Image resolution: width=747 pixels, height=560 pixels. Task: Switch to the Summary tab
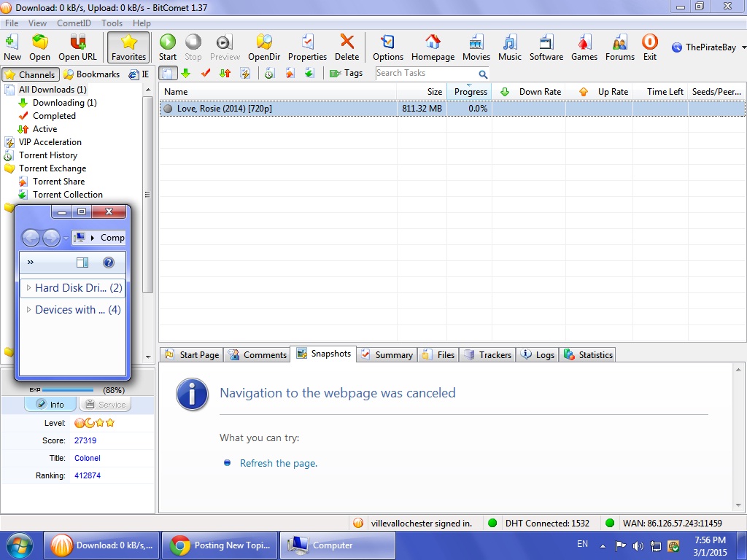tap(387, 355)
